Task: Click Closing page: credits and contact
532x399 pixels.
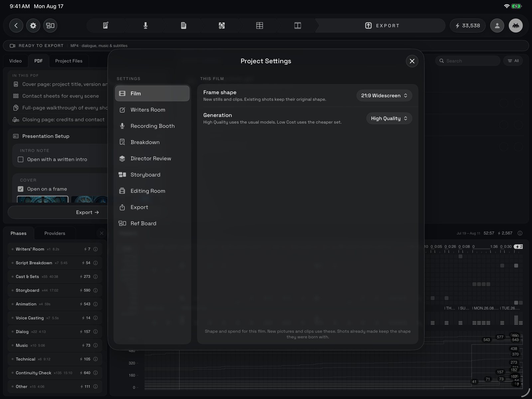Action: click(64, 120)
